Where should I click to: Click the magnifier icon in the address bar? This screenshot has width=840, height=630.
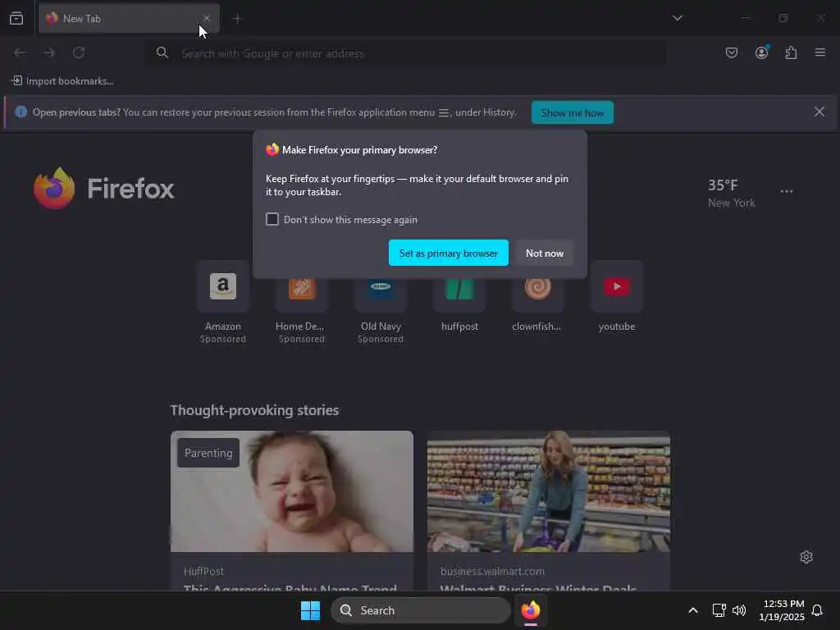coord(162,52)
